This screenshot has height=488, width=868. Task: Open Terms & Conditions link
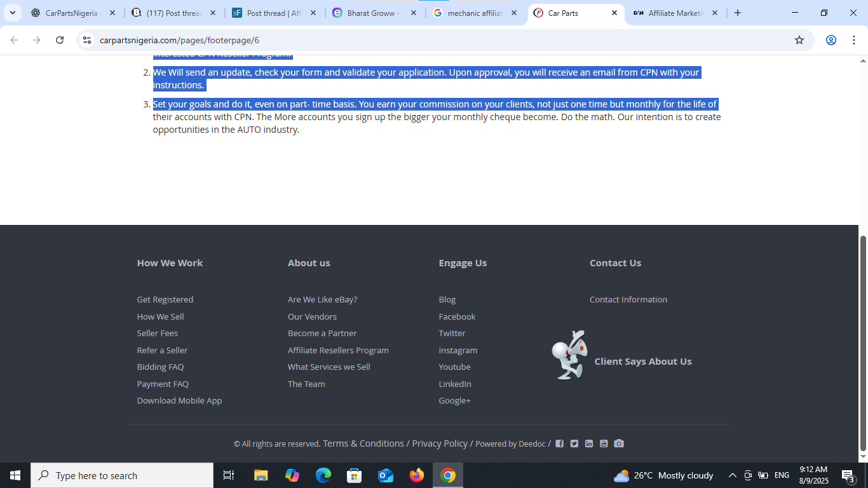(x=363, y=444)
